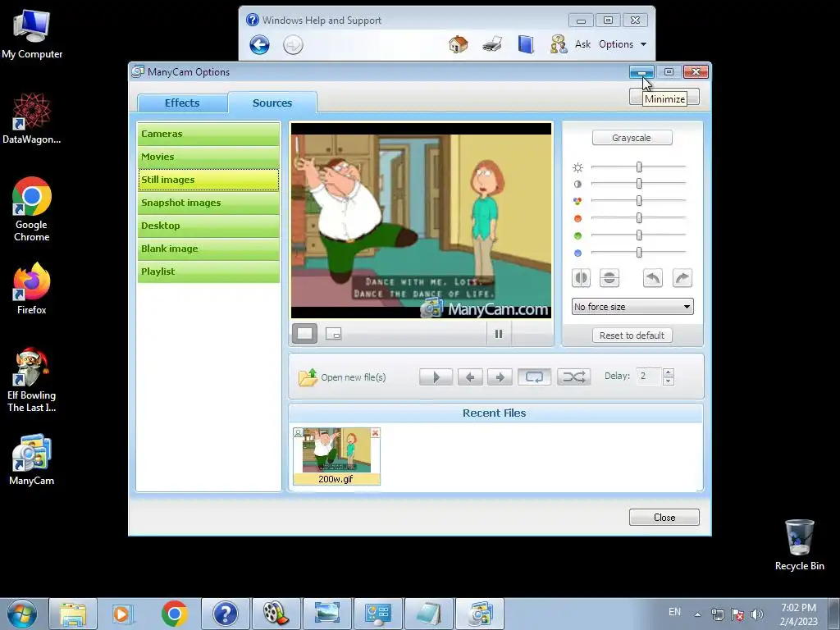Open the volume control tray icon

[x=757, y=614]
